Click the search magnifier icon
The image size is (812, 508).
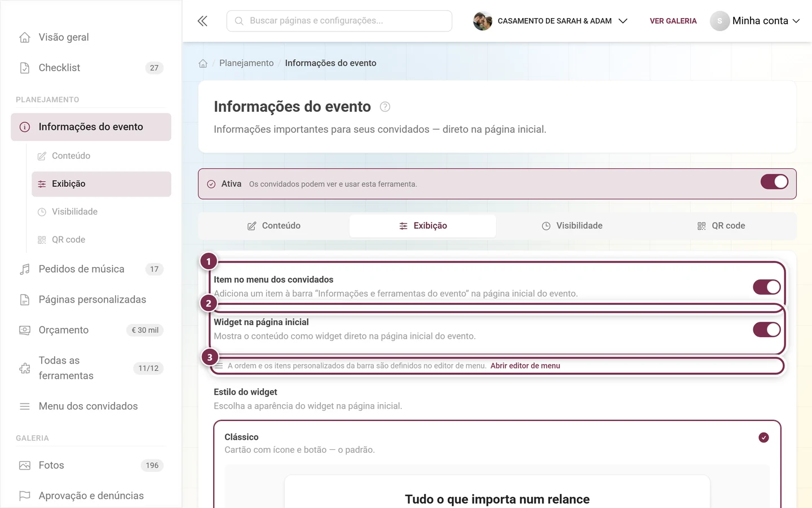[239, 21]
